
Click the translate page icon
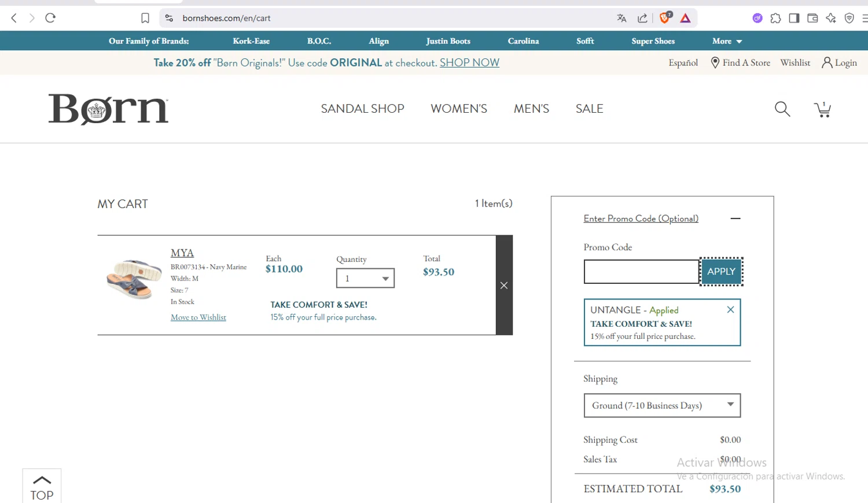click(622, 18)
